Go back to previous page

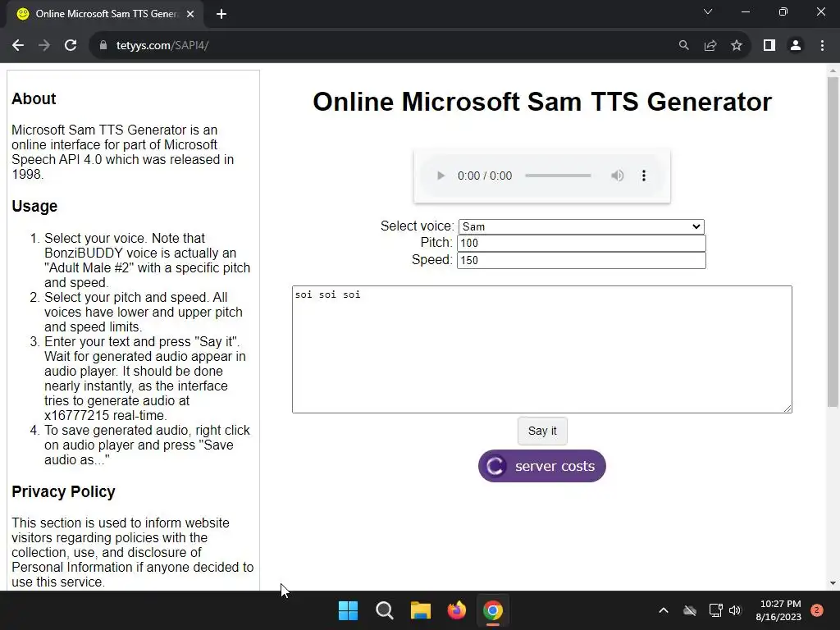(x=18, y=46)
